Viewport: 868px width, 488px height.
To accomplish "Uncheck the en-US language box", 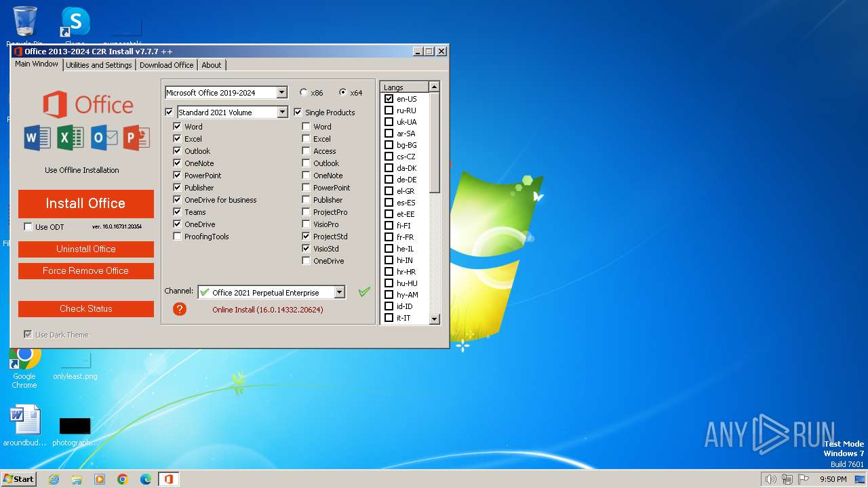I will click(x=389, y=99).
